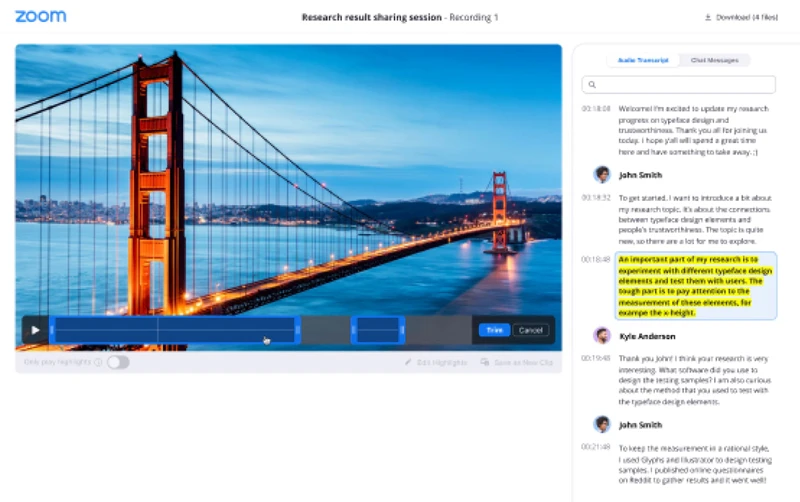Image resolution: width=800 pixels, height=502 pixels.
Task: Click the second highlighted trim segment on timeline
Action: click(377, 330)
